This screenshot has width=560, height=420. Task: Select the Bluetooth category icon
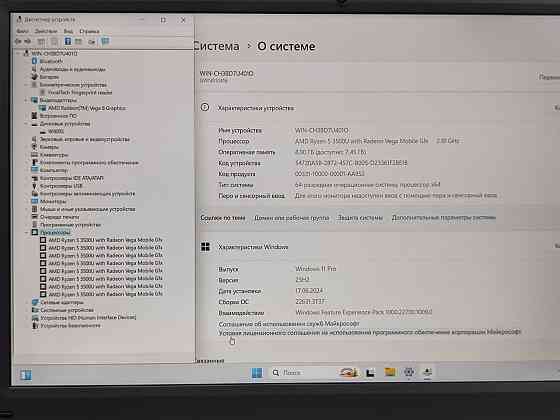pos(34,61)
